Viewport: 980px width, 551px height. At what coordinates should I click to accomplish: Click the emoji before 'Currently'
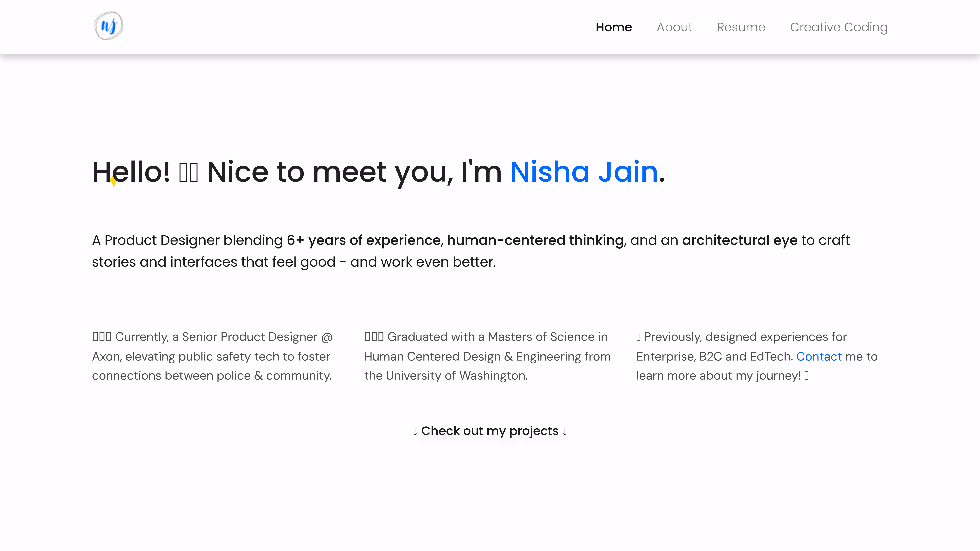coord(102,337)
